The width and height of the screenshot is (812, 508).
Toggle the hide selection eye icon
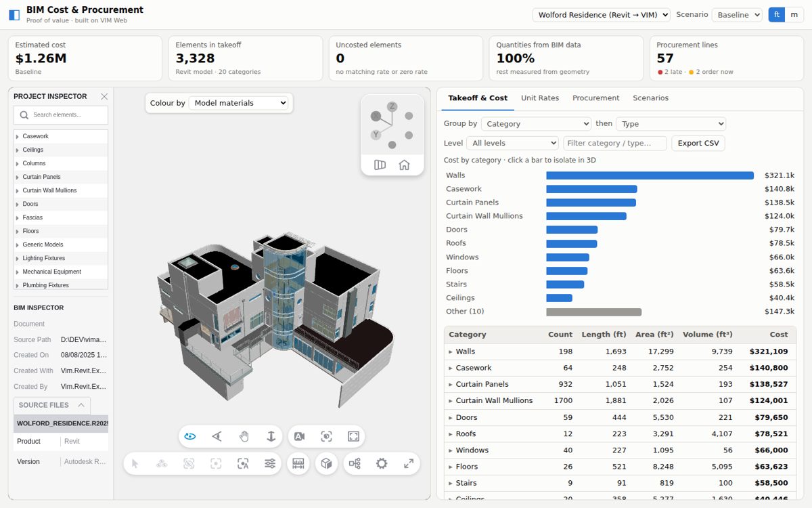click(189, 463)
